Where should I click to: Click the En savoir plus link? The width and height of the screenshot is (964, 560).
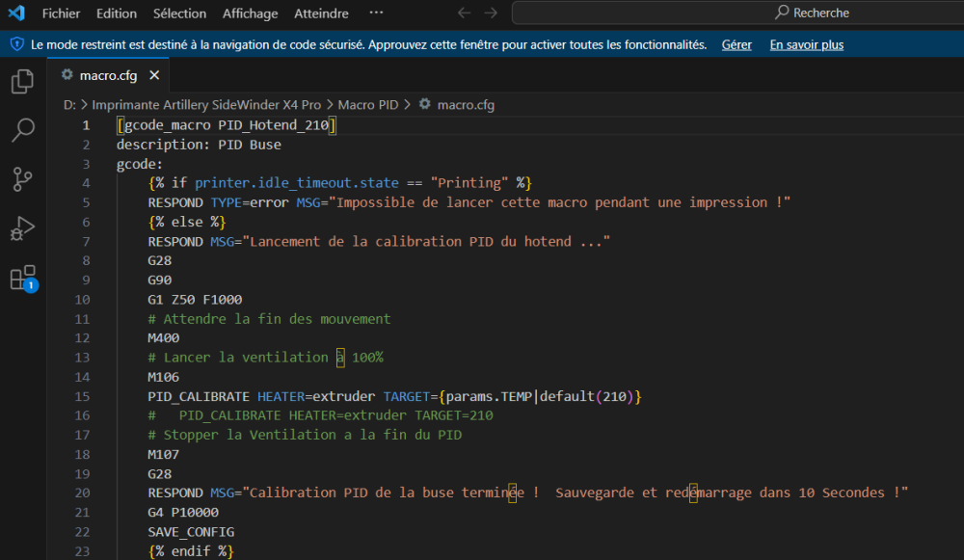pyautogui.click(x=806, y=45)
